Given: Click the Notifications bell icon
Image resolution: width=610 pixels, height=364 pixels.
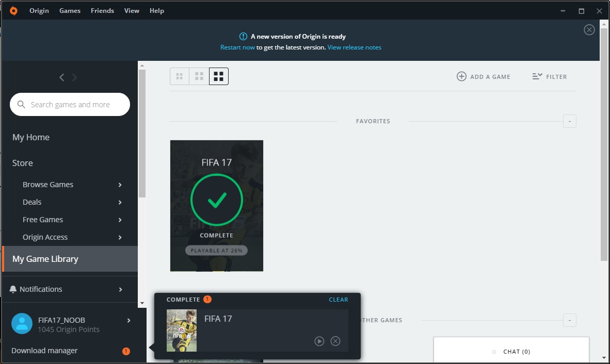Looking at the screenshot, I should point(13,289).
